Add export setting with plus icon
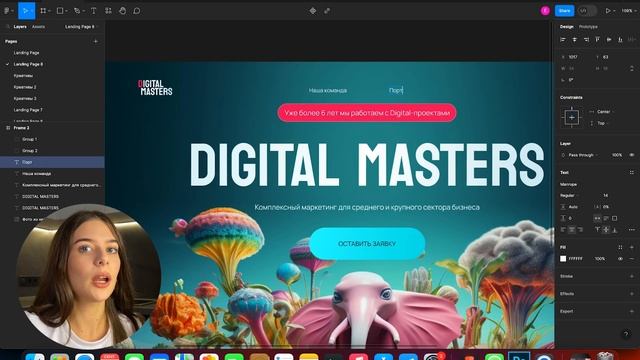The width and height of the screenshot is (640, 360). click(x=632, y=311)
